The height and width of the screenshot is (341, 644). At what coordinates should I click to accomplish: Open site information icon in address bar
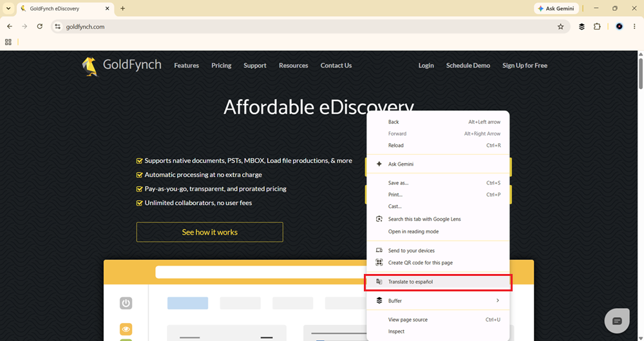(x=58, y=26)
